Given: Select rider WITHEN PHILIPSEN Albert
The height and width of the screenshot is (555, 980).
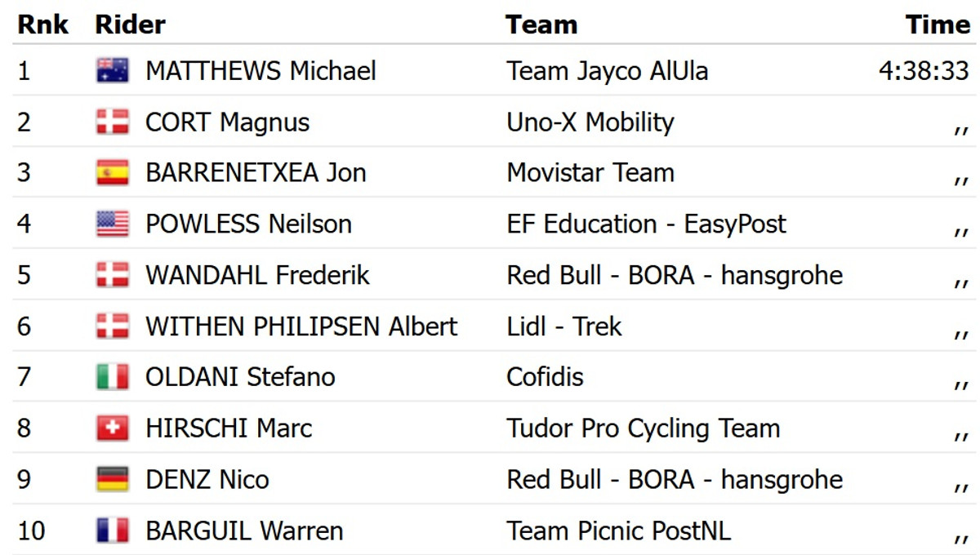Looking at the screenshot, I should (301, 326).
